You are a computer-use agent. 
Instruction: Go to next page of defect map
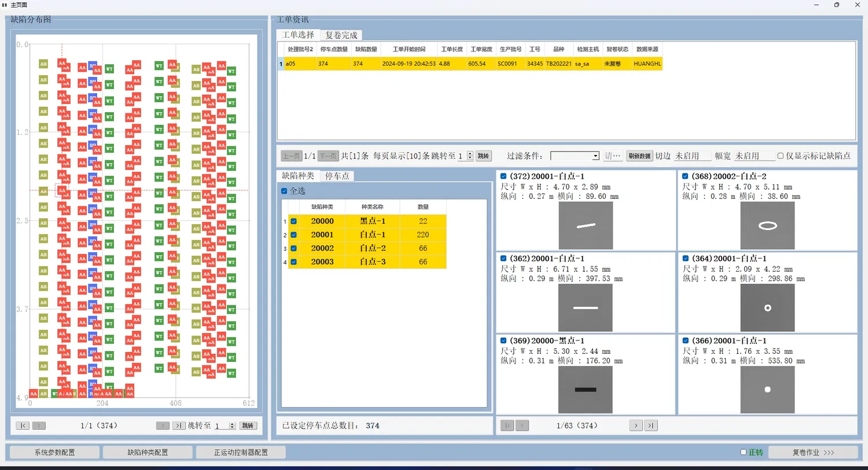[163, 425]
